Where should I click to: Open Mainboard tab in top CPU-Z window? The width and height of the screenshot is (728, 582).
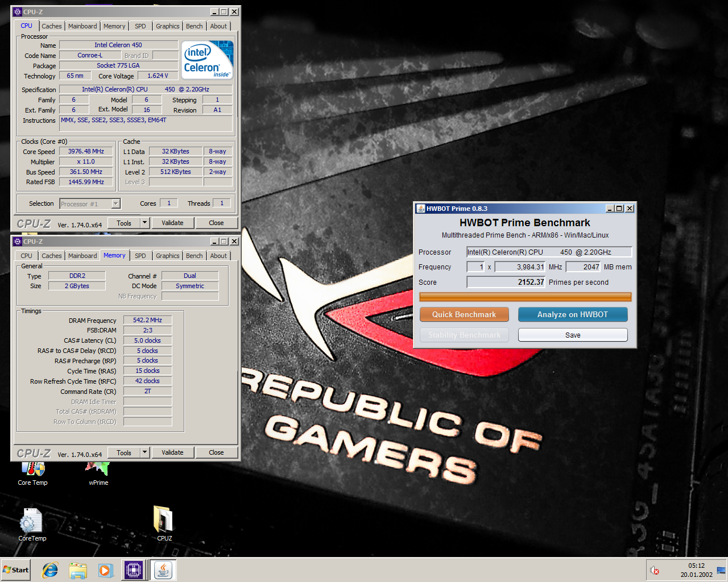coord(82,26)
